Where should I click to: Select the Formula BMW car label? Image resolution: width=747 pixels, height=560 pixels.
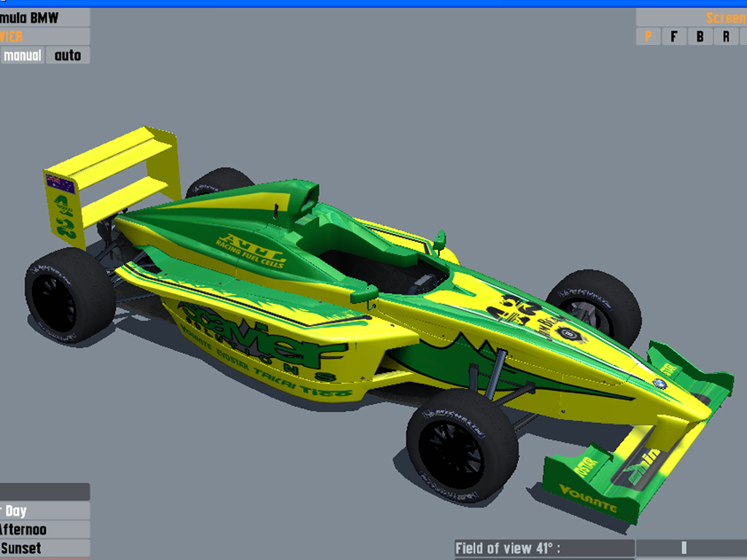click(44, 18)
